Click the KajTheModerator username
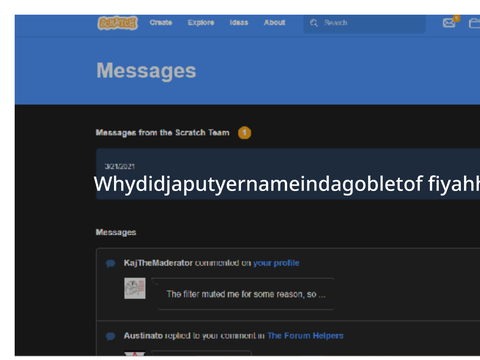Viewport: 480px width, 360px height. [x=158, y=263]
